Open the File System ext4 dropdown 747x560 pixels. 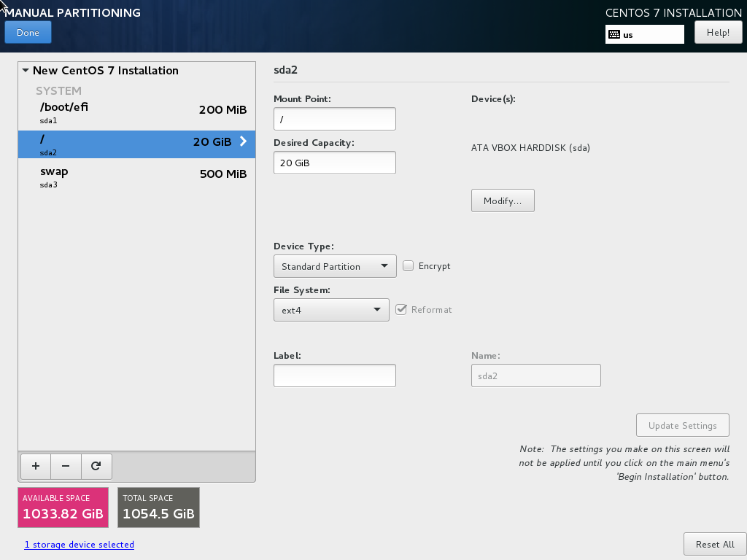coord(331,310)
